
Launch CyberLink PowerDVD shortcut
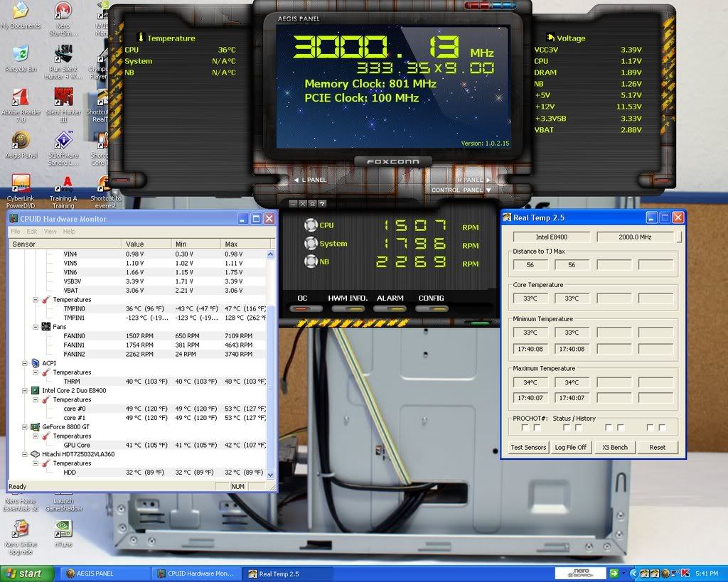click(x=21, y=191)
